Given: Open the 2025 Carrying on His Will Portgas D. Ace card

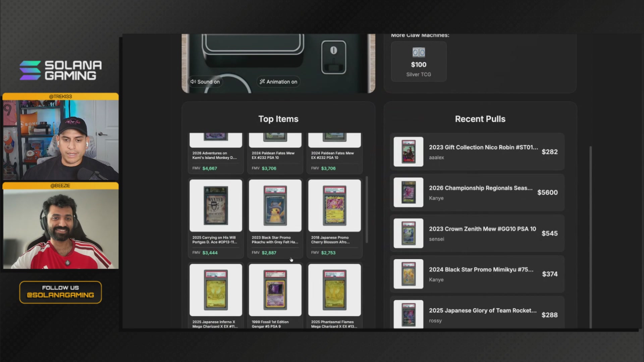Looking at the screenshot, I should click(216, 219).
